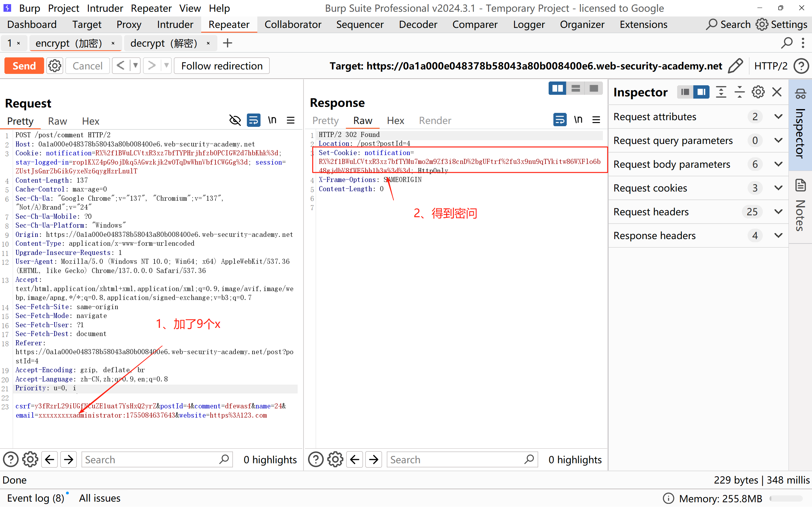Click the Follow redirection button
Viewport: 812px width, 507px height.
(222, 66)
